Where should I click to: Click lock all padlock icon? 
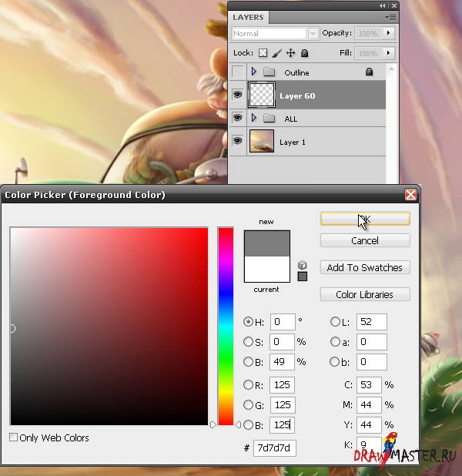click(304, 53)
